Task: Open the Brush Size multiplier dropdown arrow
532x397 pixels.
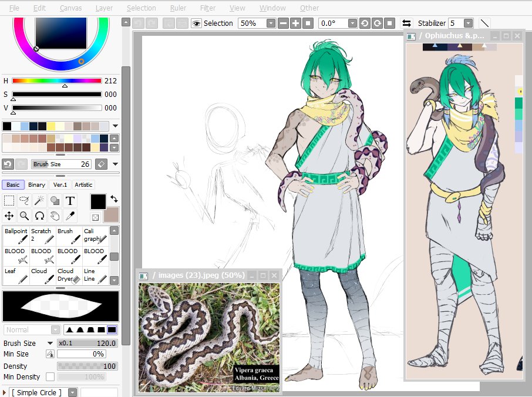Action: [50, 343]
